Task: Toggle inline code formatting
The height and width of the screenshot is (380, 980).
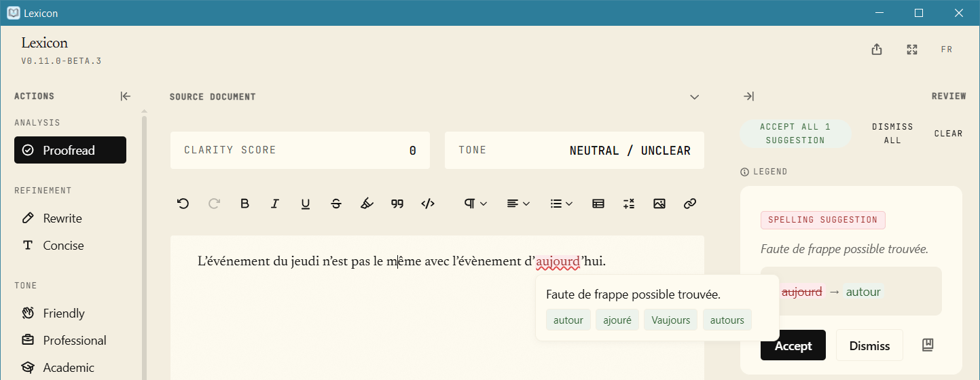Action: click(x=428, y=204)
